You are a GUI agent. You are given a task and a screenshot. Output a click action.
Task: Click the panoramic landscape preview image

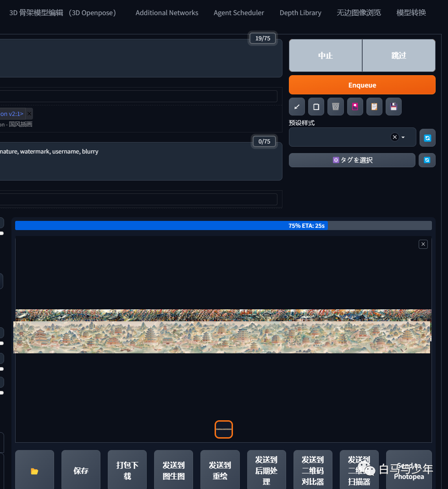click(x=222, y=337)
